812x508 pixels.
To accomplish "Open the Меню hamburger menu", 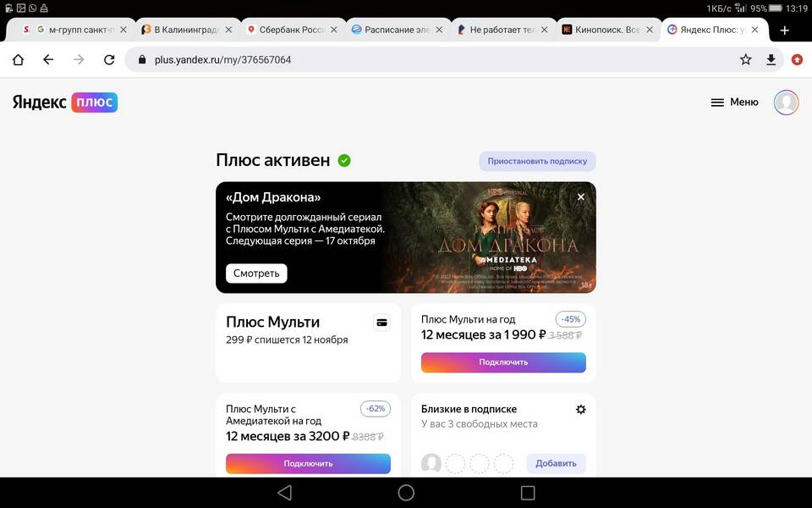I will (734, 102).
